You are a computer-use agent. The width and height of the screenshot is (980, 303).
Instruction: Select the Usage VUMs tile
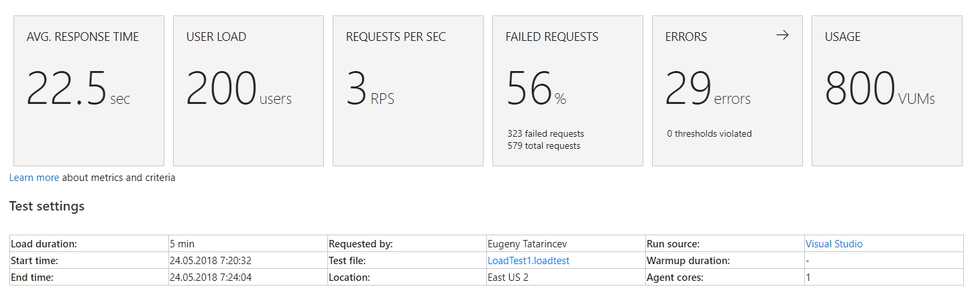(x=887, y=91)
